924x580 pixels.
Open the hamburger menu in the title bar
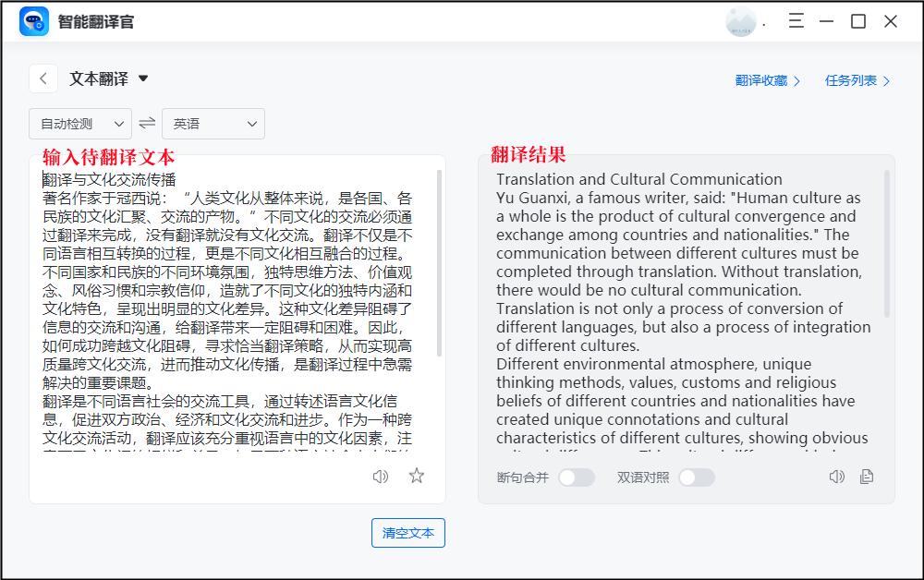pyautogui.click(x=796, y=20)
